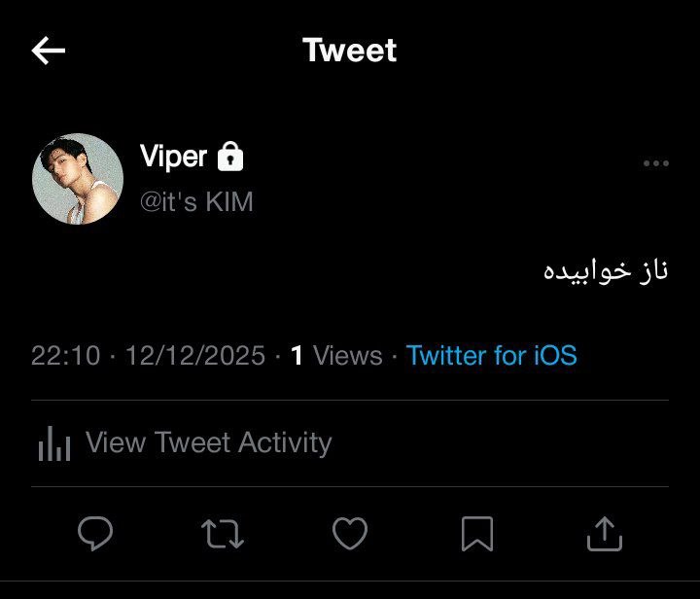This screenshot has height=599, width=700.
Task: Click the Viper display name
Action: coord(173,157)
